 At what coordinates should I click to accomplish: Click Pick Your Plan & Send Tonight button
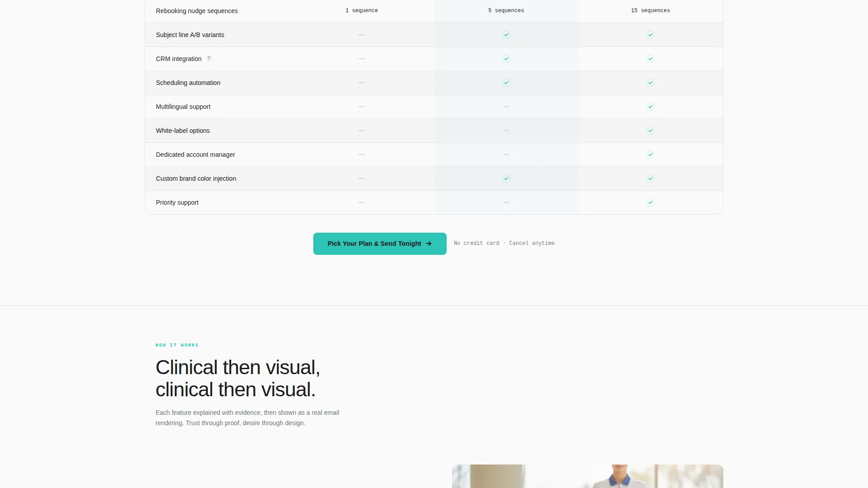coord(380,244)
